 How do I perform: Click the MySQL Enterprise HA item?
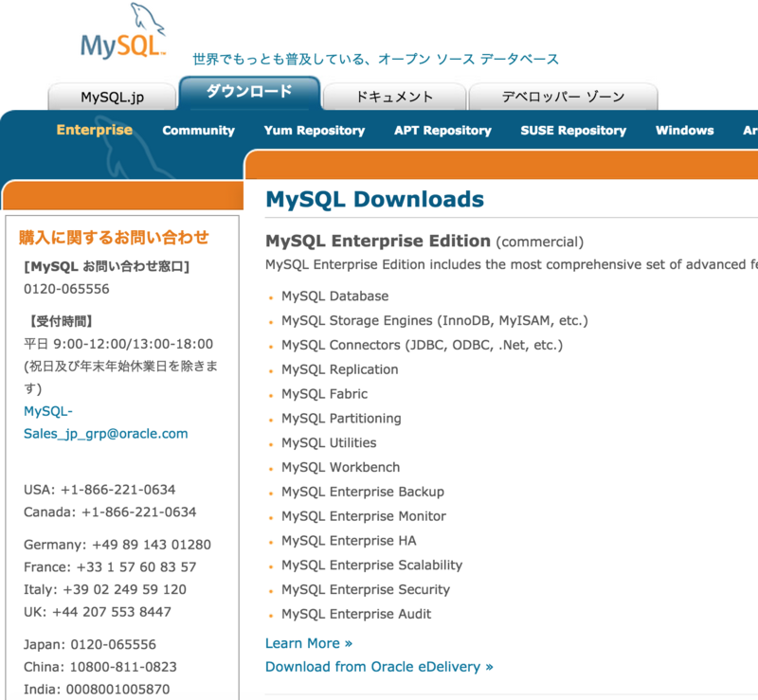[349, 541]
